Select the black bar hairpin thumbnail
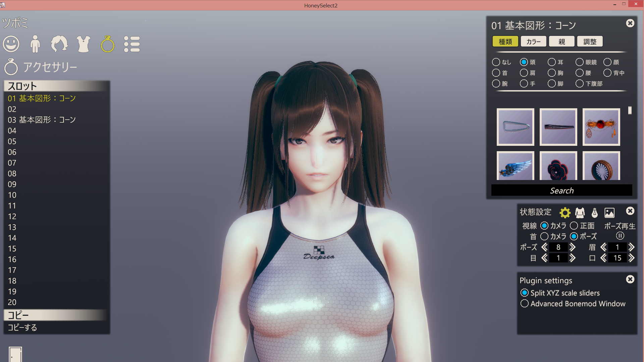The width and height of the screenshot is (644, 362). tap(558, 127)
